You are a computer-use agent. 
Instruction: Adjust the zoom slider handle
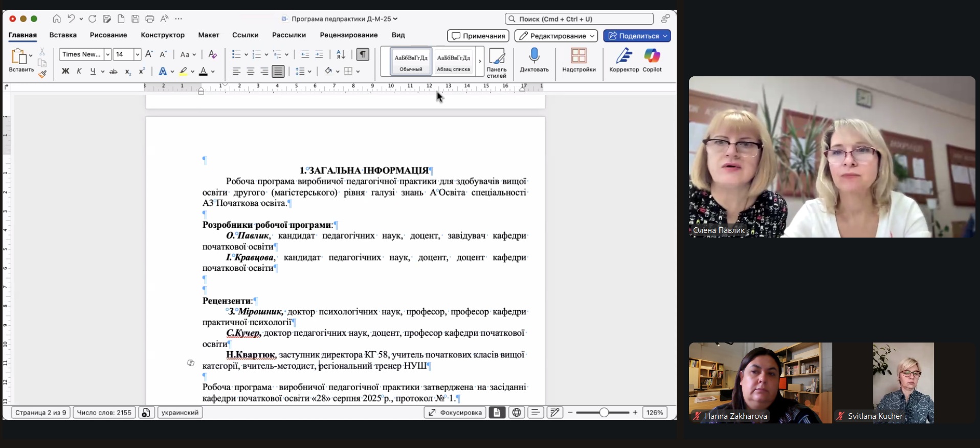click(x=604, y=412)
